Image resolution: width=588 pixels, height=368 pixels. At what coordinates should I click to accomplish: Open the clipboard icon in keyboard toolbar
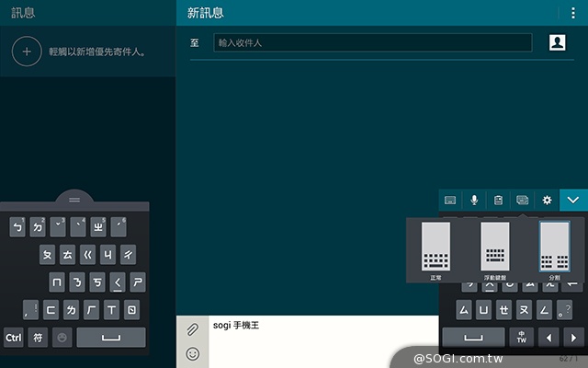pos(498,201)
